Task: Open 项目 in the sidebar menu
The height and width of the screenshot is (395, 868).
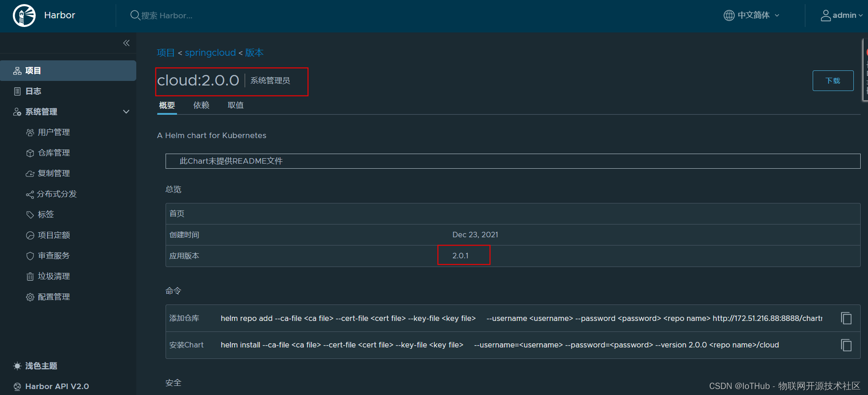Action: click(x=68, y=71)
